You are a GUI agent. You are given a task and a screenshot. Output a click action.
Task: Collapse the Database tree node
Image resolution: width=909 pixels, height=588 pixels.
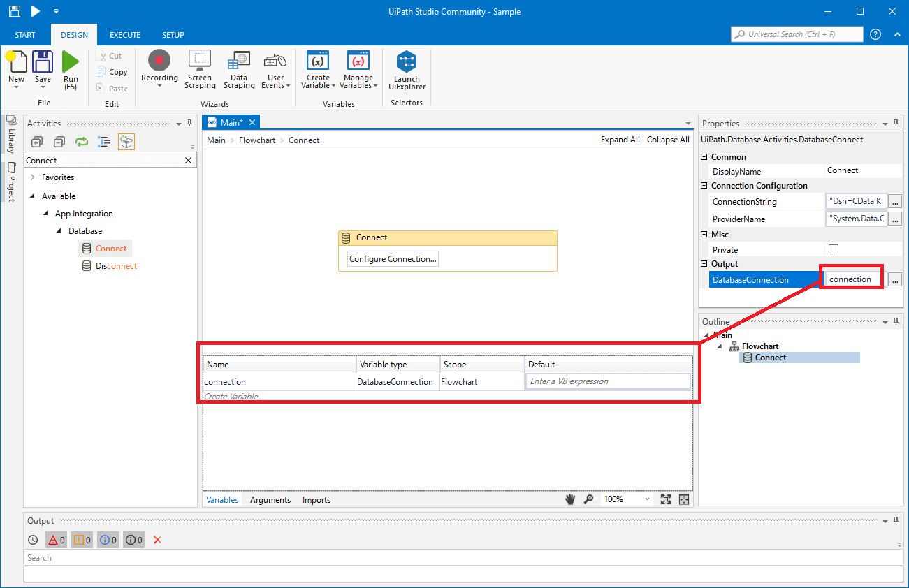[60, 231]
